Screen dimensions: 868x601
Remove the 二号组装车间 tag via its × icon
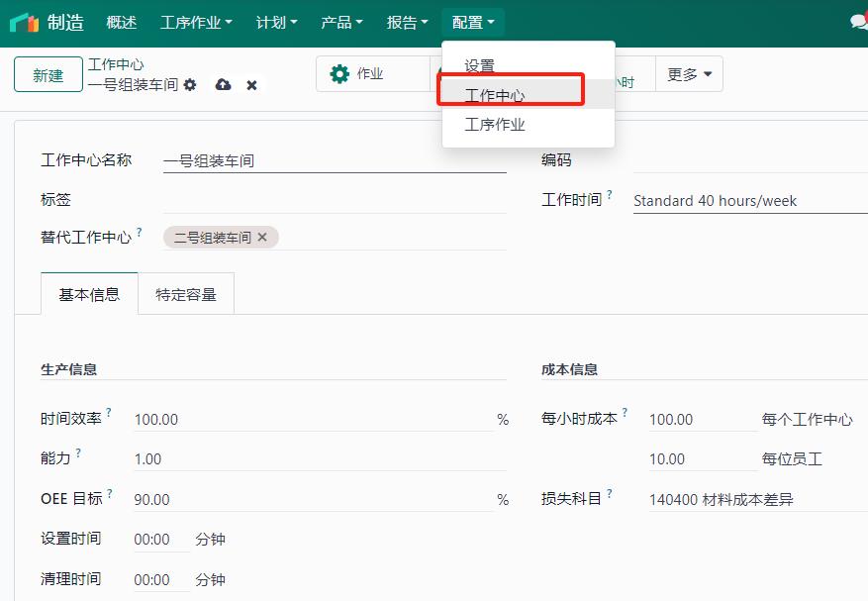261,237
